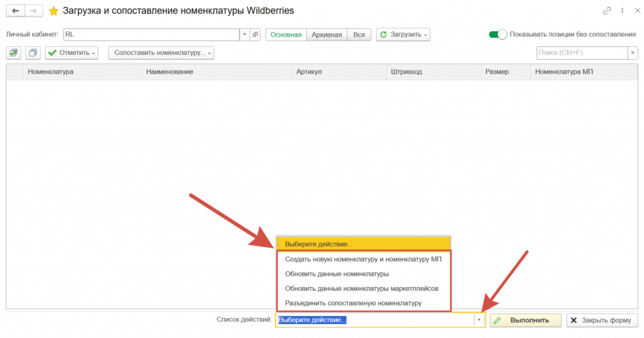The width and height of the screenshot is (644, 338).
Task: Click the check all rows icon
Action: (x=14, y=54)
